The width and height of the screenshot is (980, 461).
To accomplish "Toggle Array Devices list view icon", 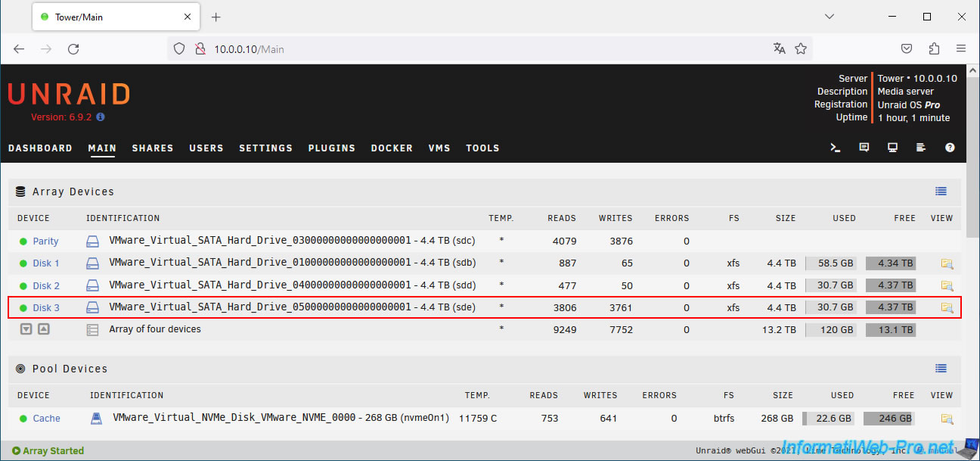I will coord(941,192).
